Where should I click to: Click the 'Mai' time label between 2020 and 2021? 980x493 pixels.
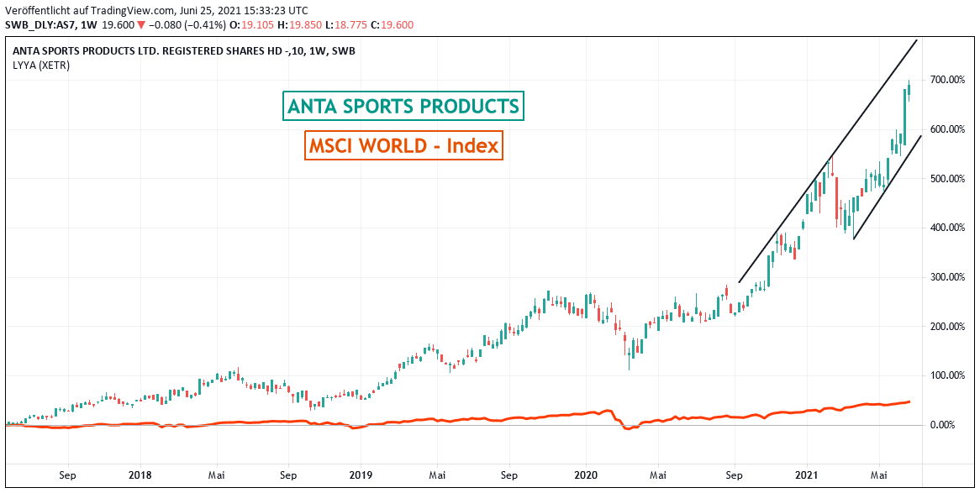pos(657,475)
